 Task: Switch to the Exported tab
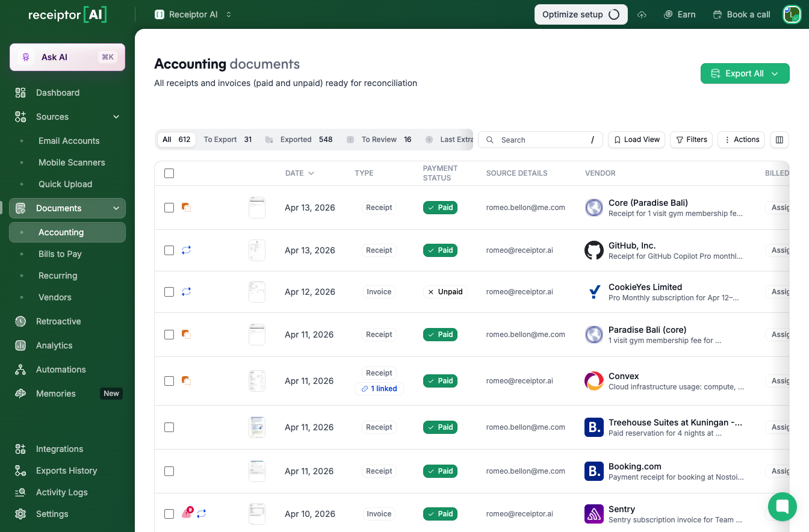pos(299,140)
